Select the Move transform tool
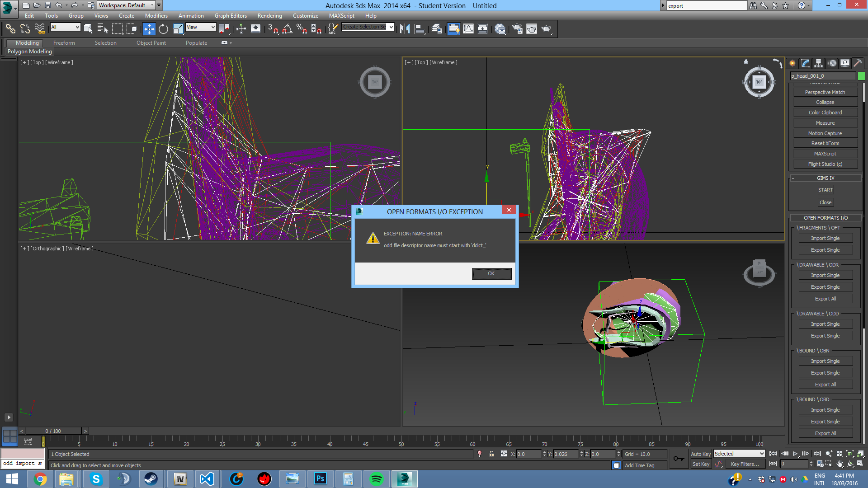Viewport: 868px width, 488px height. point(149,29)
